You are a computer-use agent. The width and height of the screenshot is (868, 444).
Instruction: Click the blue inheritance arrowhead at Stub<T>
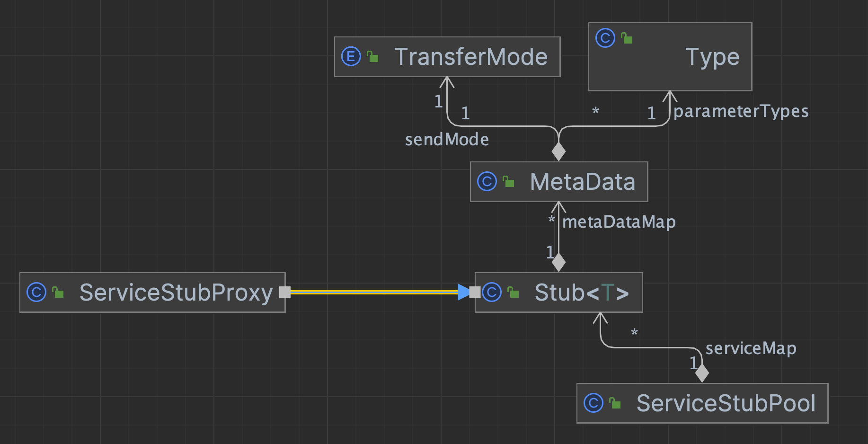point(464,292)
